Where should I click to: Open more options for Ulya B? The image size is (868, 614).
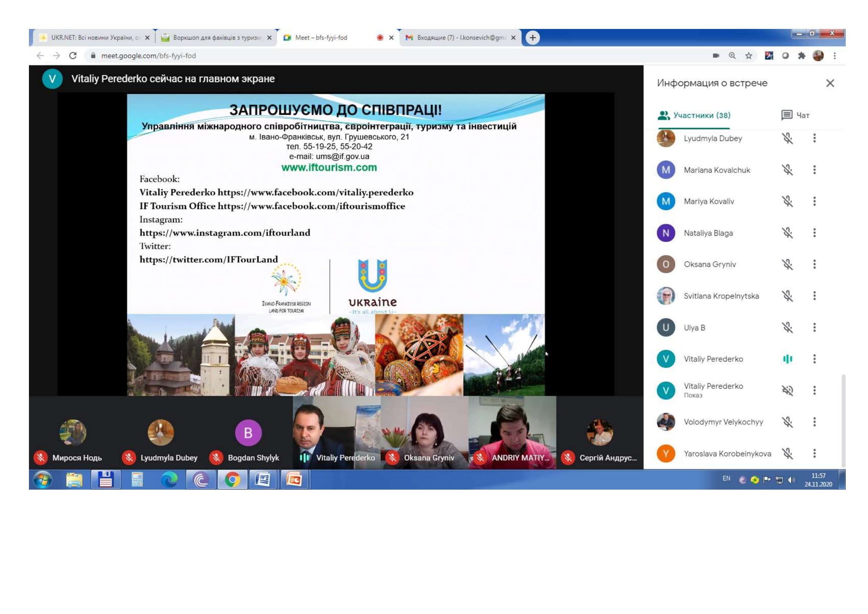tap(814, 327)
